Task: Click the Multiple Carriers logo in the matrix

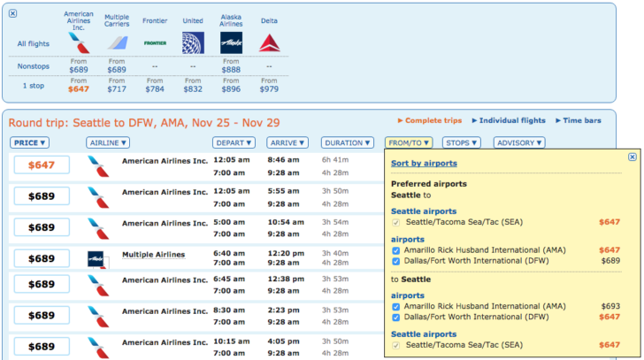Action: [x=118, y=42]
